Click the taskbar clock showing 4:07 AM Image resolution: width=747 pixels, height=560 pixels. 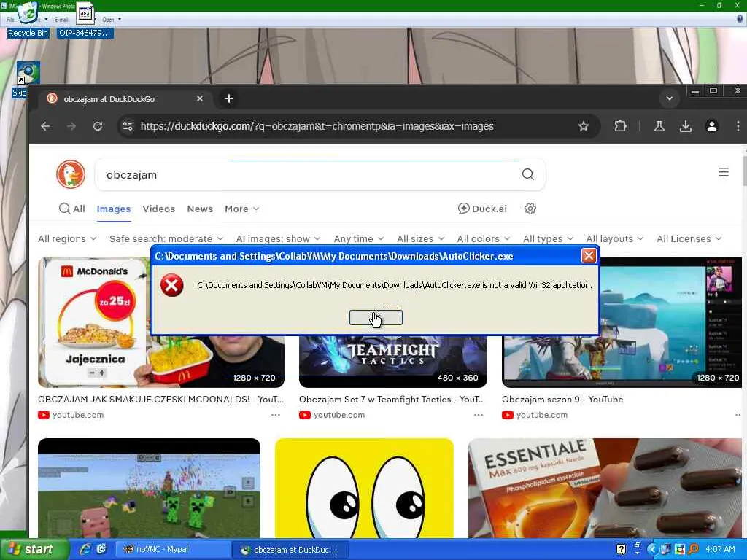point(720,549)
